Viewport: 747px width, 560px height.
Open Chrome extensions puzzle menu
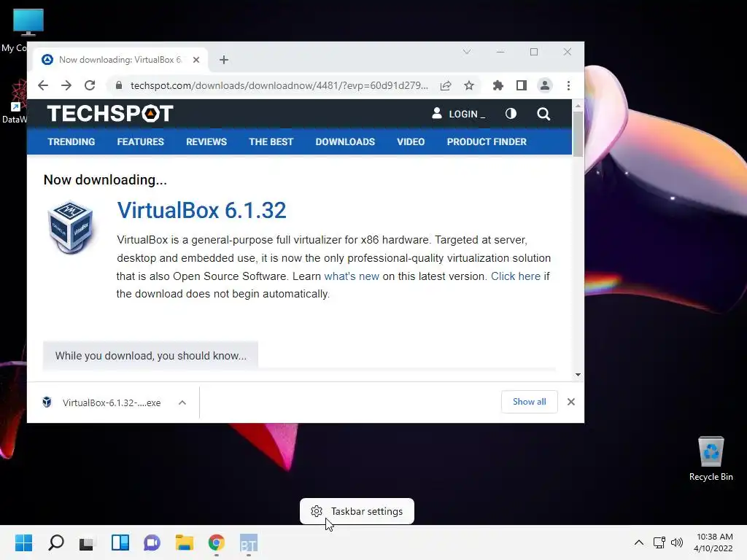[x=498, y=86]
